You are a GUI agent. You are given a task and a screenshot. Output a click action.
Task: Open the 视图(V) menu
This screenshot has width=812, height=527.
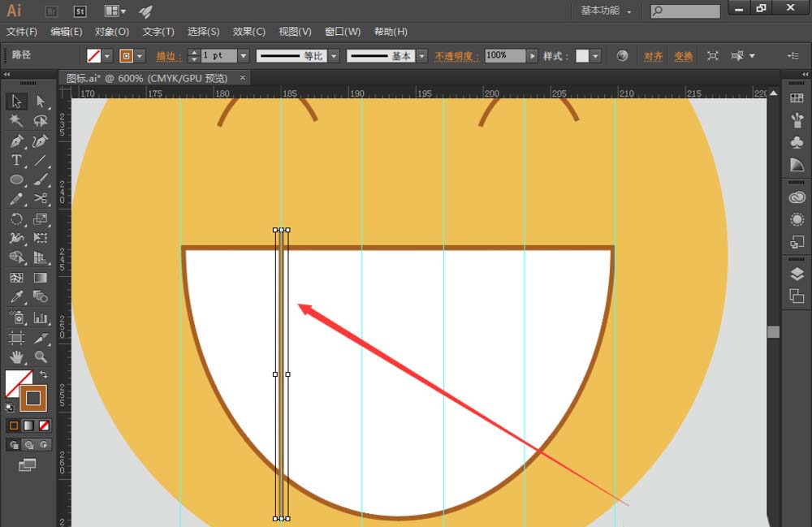tap(296, 32)
